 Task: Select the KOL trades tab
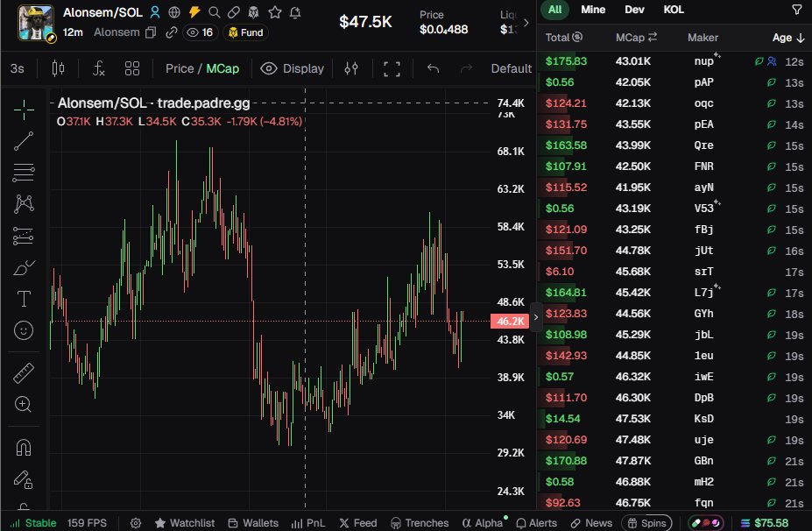tap(674, 10)
